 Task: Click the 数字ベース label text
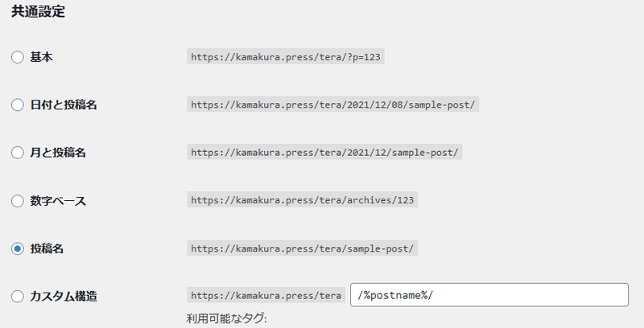coord(58,201)
